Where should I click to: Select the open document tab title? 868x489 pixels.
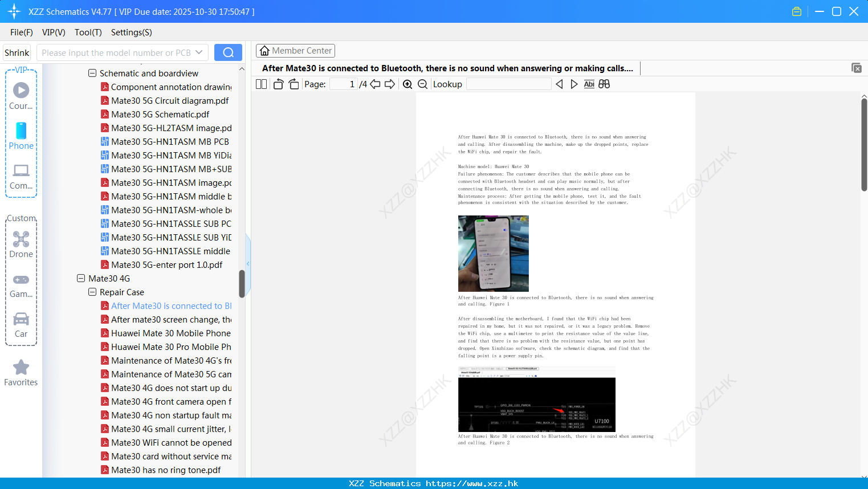pyautogui.click(x=447, y=68)
